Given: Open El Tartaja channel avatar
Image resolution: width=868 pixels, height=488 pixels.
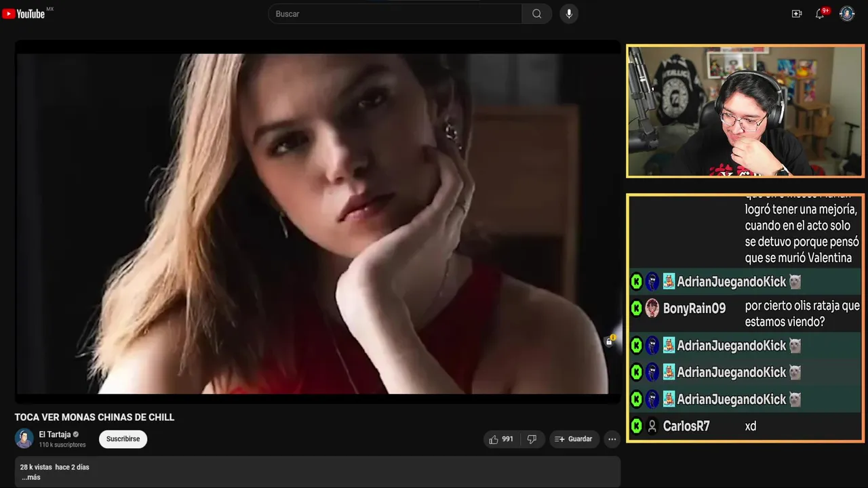Looking at the screenshot, I should click(24, 439).
